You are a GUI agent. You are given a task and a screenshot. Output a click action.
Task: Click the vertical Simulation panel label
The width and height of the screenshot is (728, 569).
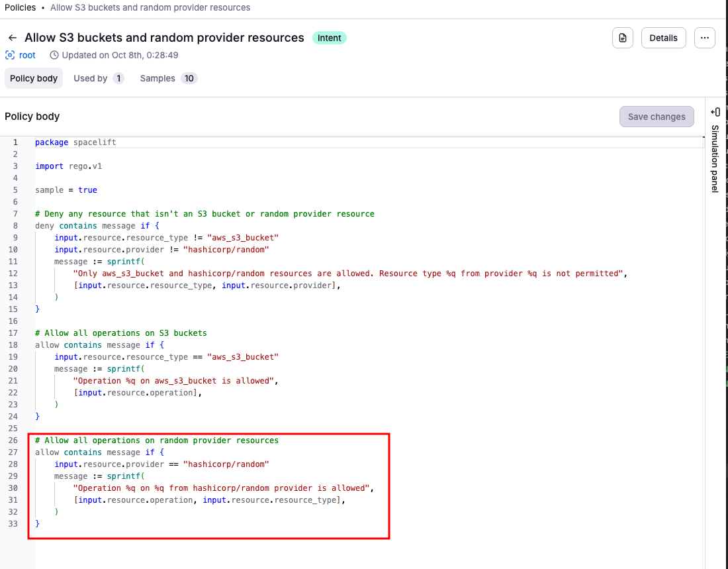(715, 158)
